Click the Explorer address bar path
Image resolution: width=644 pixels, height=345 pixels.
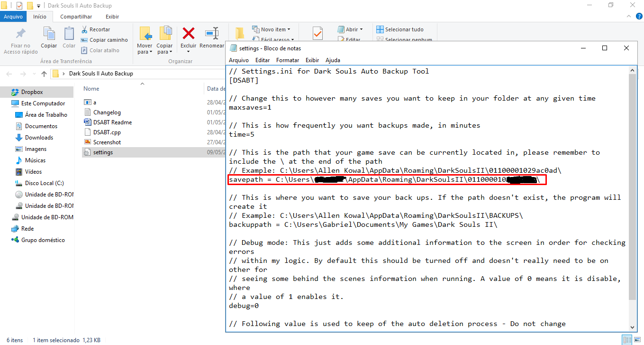(101, 74)
